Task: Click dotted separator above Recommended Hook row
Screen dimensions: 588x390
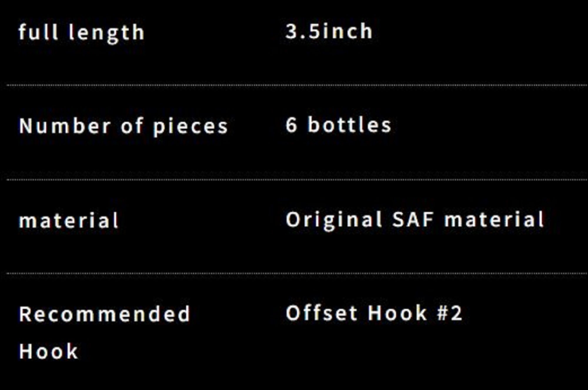Action: tap(294, 273)
